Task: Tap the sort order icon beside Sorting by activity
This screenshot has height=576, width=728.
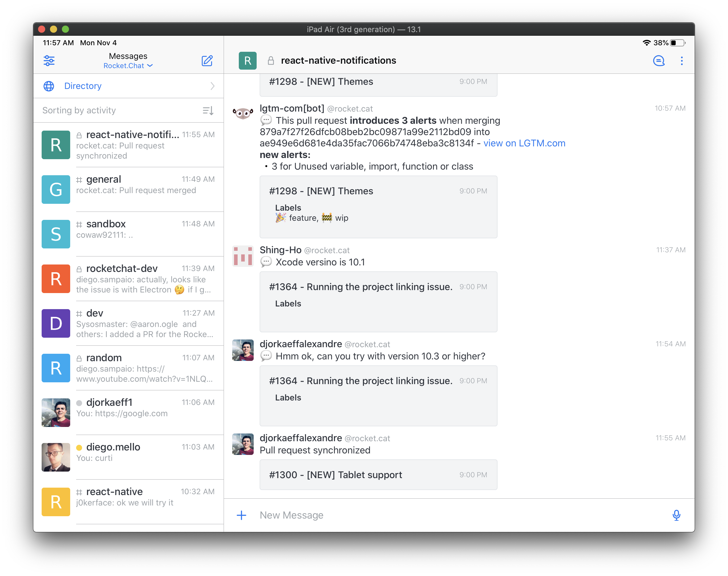Action: [x=208, y=110]
